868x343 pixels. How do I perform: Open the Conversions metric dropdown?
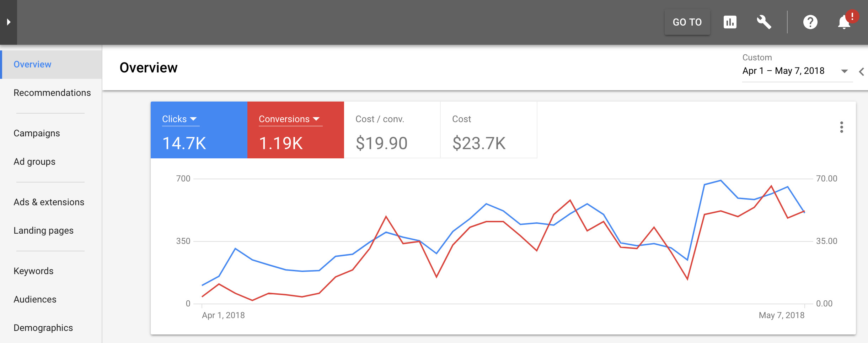click(x=290, y=119)
